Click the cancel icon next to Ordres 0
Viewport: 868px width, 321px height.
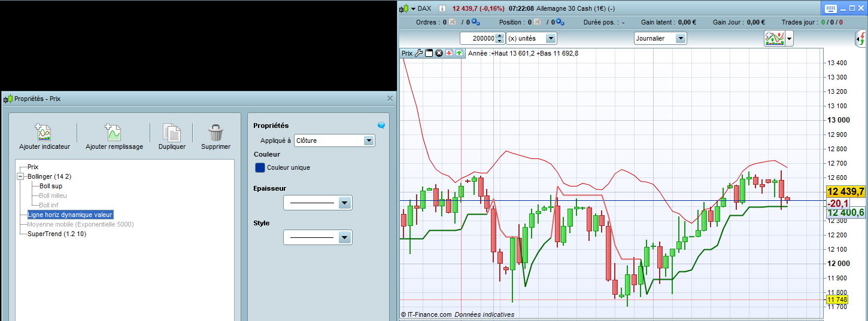point(452,22)
